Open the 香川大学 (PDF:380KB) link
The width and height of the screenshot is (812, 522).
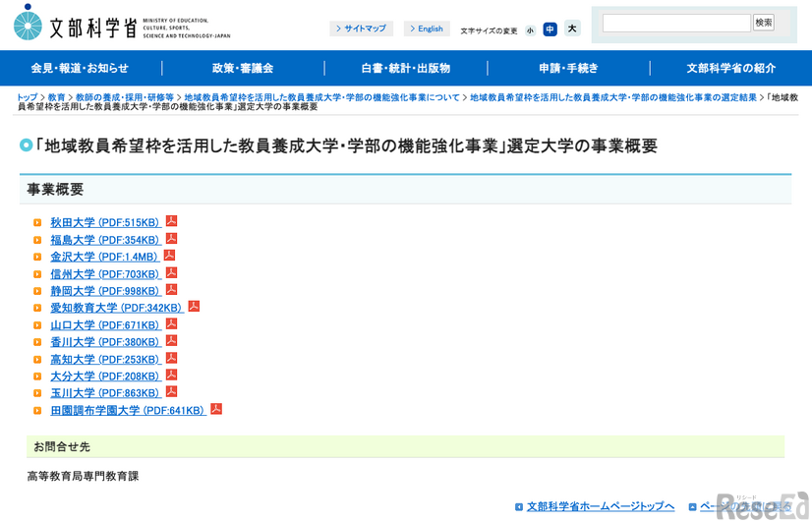click(105, 342)
